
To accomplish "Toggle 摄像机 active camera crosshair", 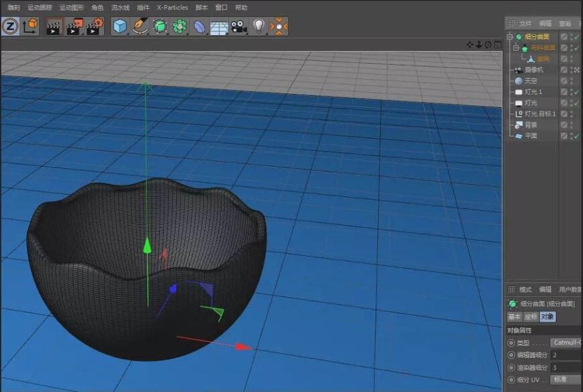I will click(x=577, y=70).
